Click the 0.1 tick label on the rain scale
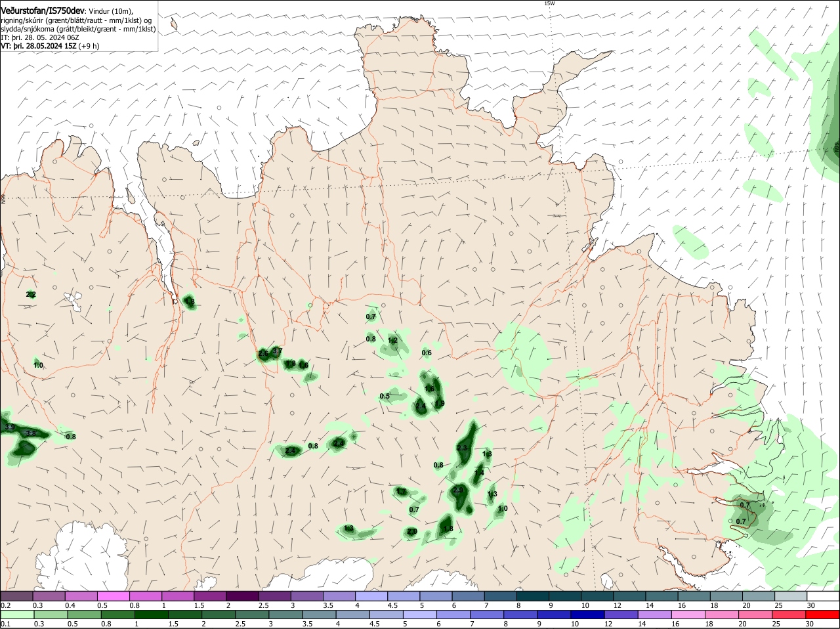This screenshot has width=840, height=629. pyautogui.click(x=5, y=624)
